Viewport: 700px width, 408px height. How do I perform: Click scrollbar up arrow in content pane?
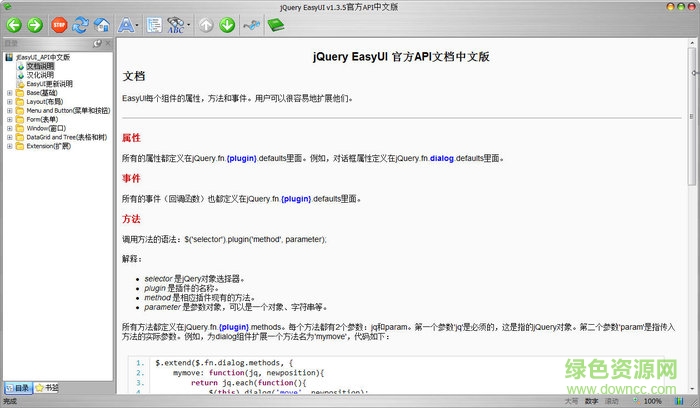click(692, 43)
